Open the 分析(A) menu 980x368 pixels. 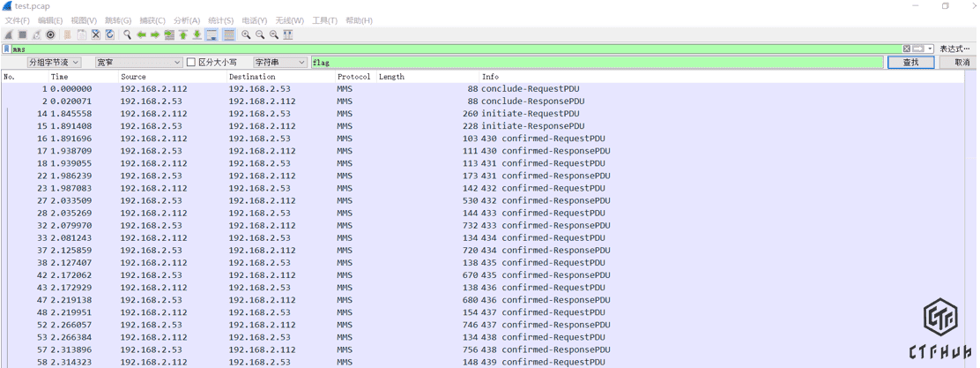pos(186,20)
